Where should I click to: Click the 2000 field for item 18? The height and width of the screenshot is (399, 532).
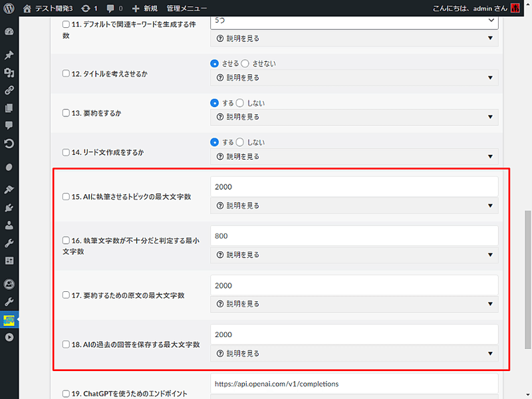354,334
